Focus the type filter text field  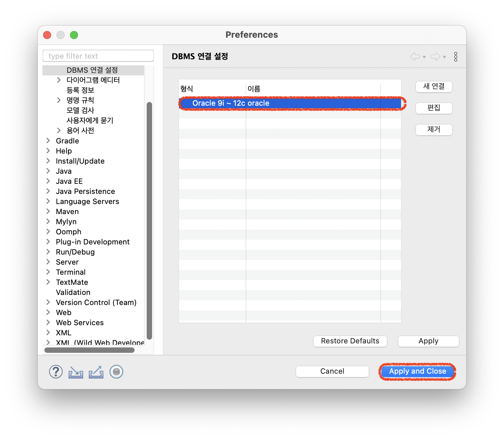(x=98, y=56)
